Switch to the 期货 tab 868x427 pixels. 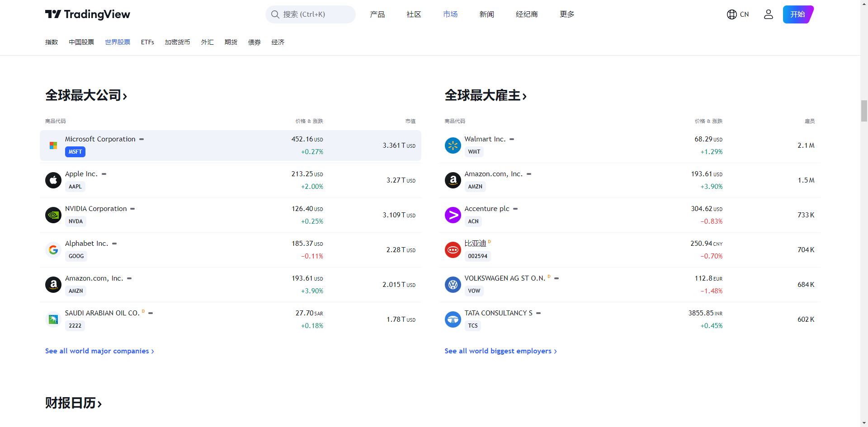coord(231,42)
